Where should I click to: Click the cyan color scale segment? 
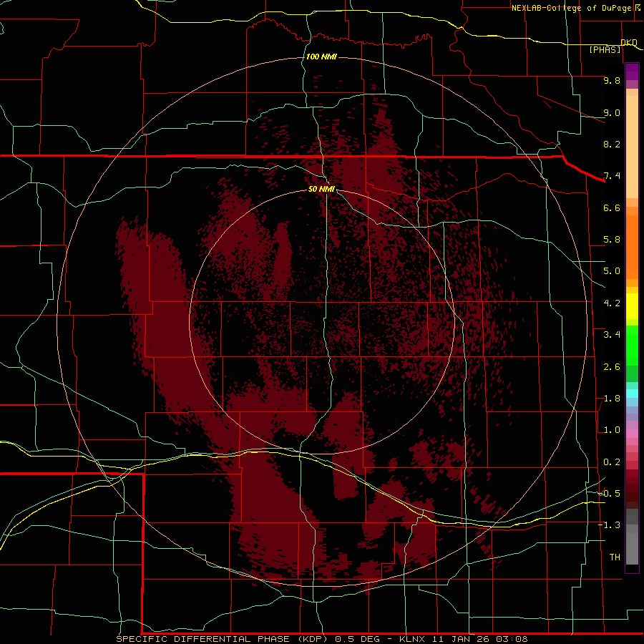(632, 394)
